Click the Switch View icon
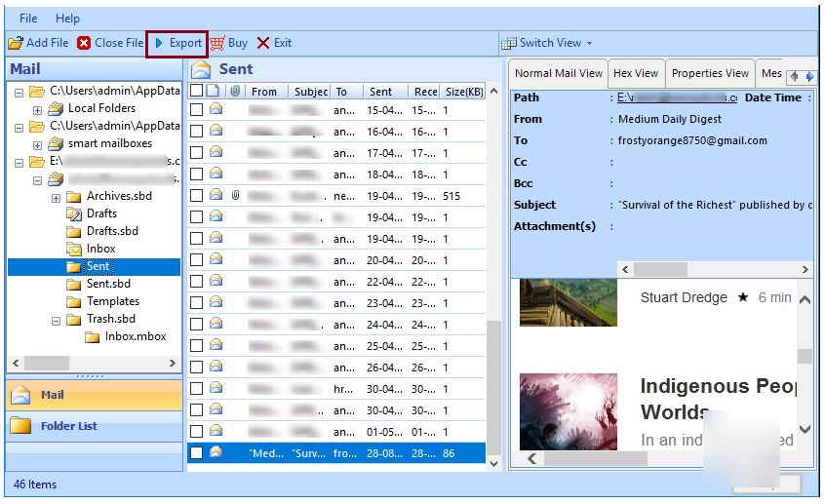This screenshot has height=504, width=824. point(508,43)
